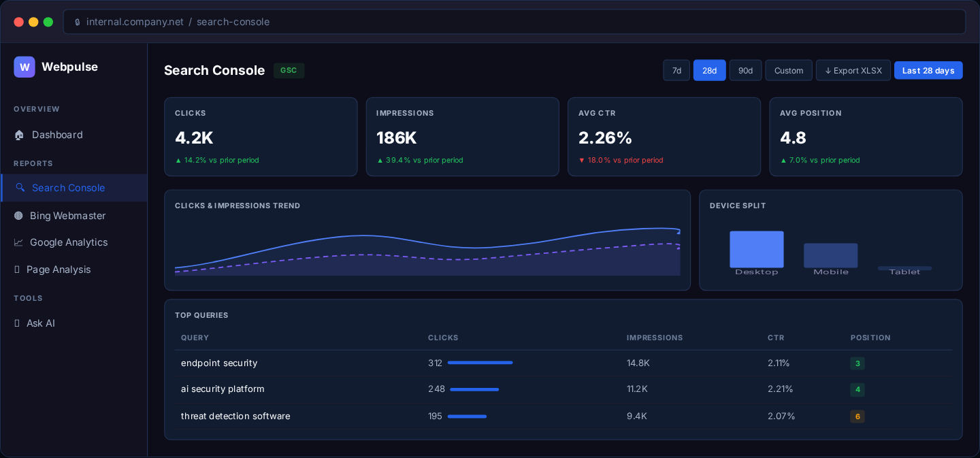Viewport: 980px width, 458px height.
Task: Click the Ask AI sidebar icon
Action: tap(17, 323)
